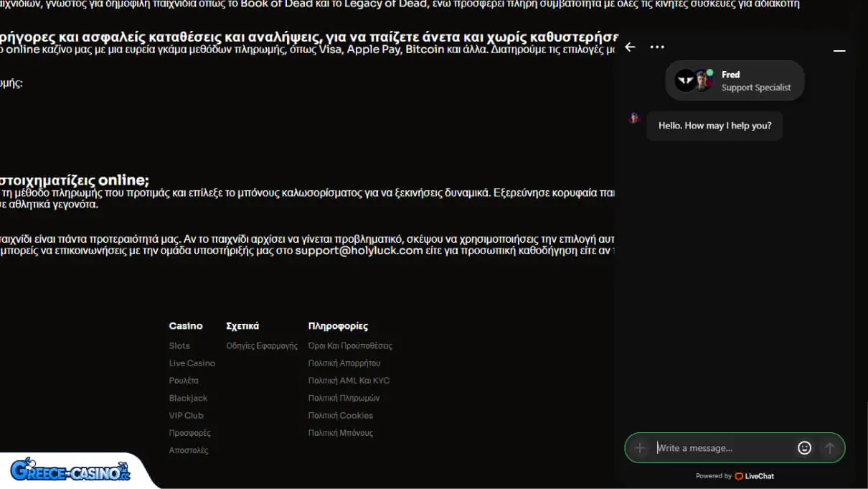
Task: Focus the Write a message input field
Action: (x=721, y=448)
